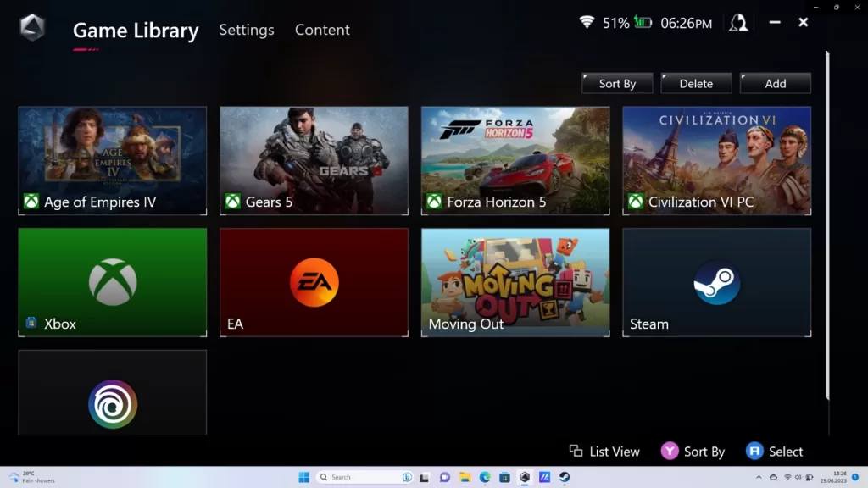Switch to List View
This screenshot has width=868, height=488.
point(615,452)
